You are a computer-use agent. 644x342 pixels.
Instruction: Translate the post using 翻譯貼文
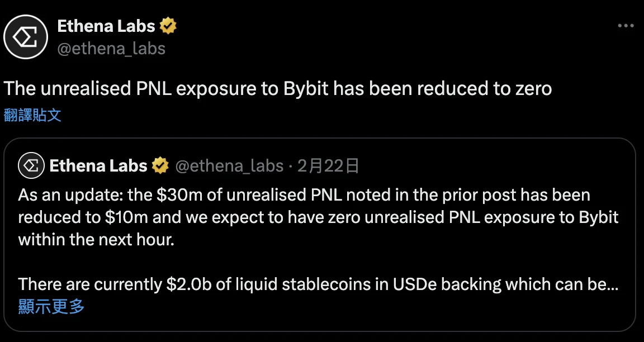coord(32,115)
